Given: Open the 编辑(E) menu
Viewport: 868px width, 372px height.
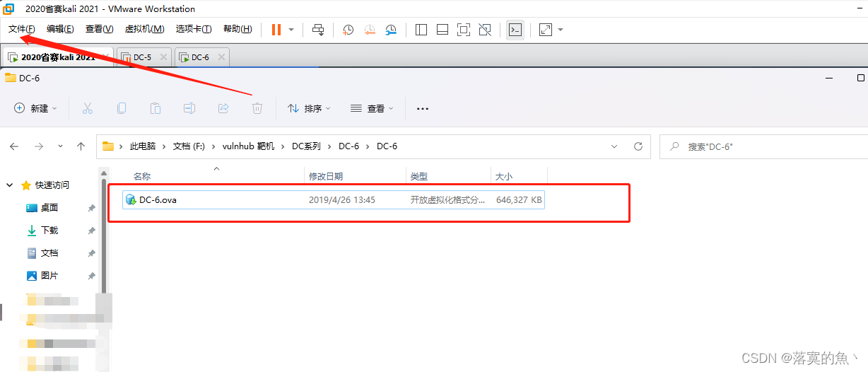Looking at the screenshot, I should tap(60, 29).
